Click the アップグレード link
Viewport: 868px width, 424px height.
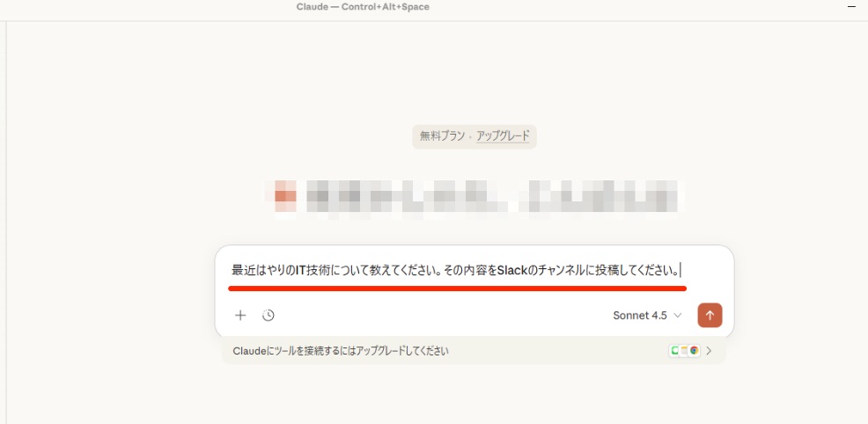click(x=504, y=136)
